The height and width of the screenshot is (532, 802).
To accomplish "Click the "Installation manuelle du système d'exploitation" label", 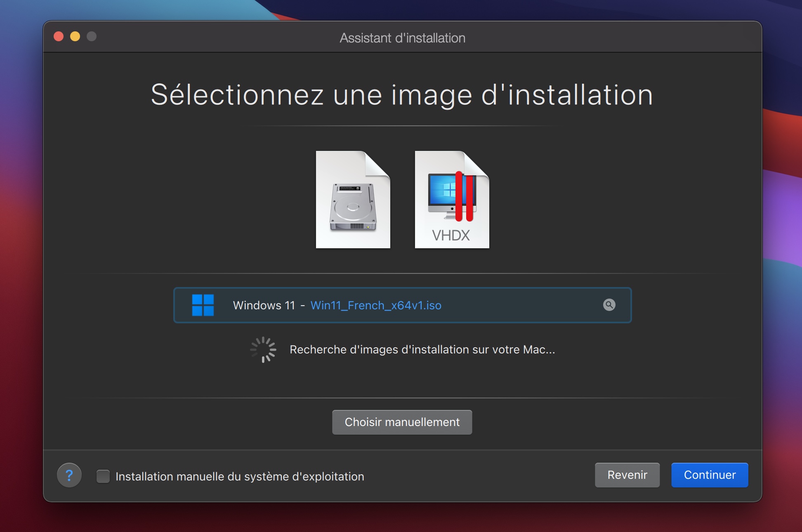I will click(x=240, y=476).
